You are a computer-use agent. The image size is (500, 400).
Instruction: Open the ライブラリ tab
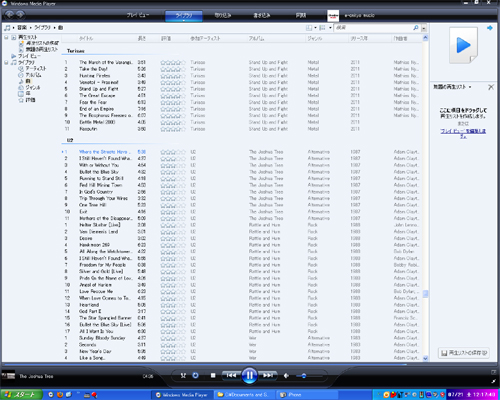click(184, 15)
